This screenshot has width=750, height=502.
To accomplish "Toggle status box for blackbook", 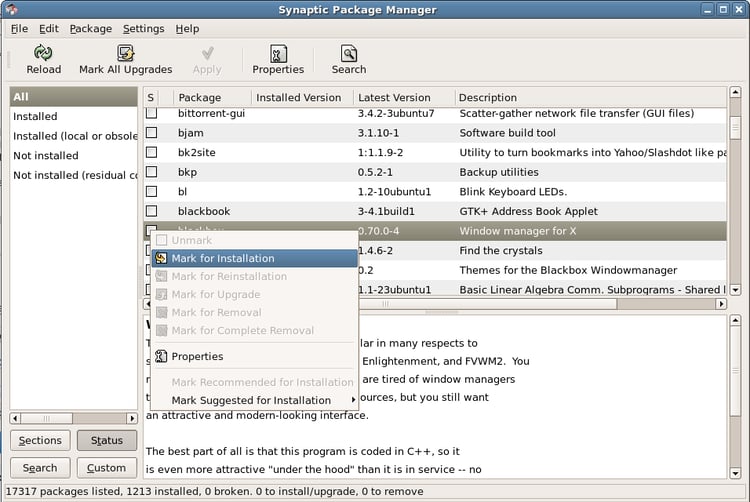I will coord(151,211).
